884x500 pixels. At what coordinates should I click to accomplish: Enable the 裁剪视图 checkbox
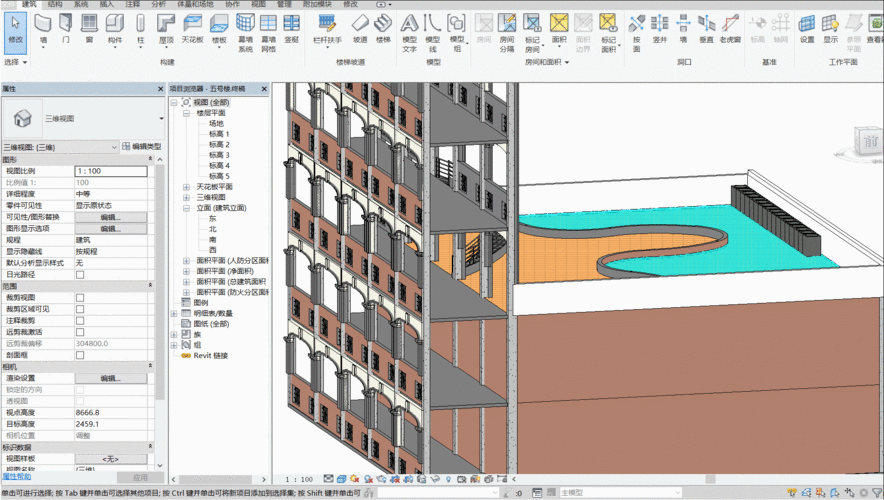click(80, 297)
